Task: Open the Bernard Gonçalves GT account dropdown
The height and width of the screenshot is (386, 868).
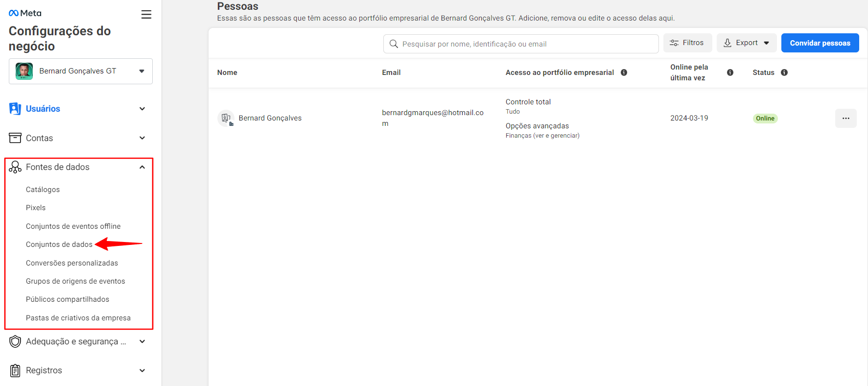Action: (x=81, y=71)
